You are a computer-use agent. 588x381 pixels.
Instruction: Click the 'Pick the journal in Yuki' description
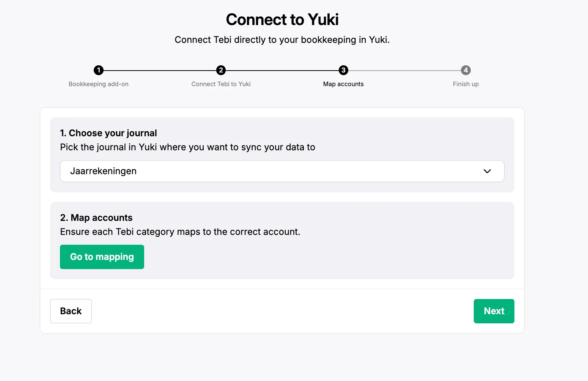[x=188, y=147]
